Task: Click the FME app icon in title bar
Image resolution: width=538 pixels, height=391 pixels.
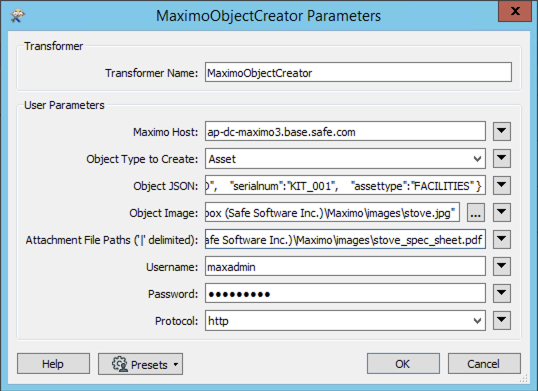Action: coord(17,16)
